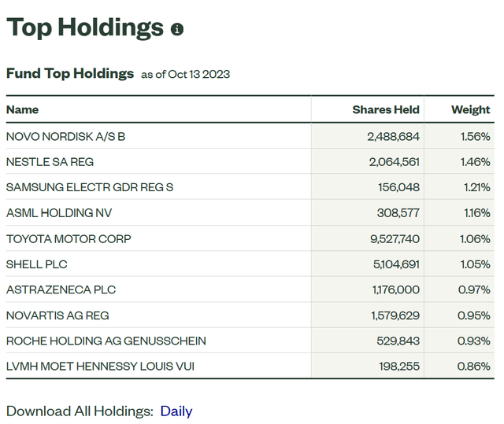
Task: Select NOVARTIS AG REG in the table
Action: (x=57, y=315)
